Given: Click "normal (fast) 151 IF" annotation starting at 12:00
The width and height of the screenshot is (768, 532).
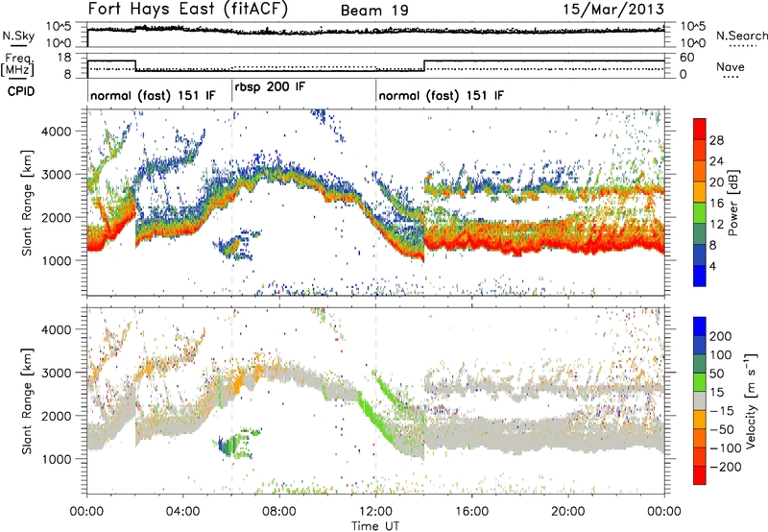Looking at the screenshot, I should [x=441, y=95].
